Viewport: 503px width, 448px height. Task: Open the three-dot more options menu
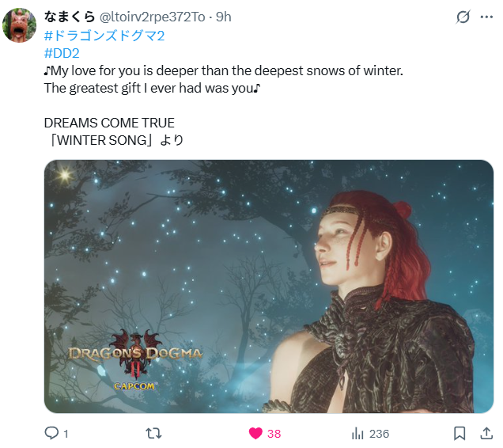point(486,17)
